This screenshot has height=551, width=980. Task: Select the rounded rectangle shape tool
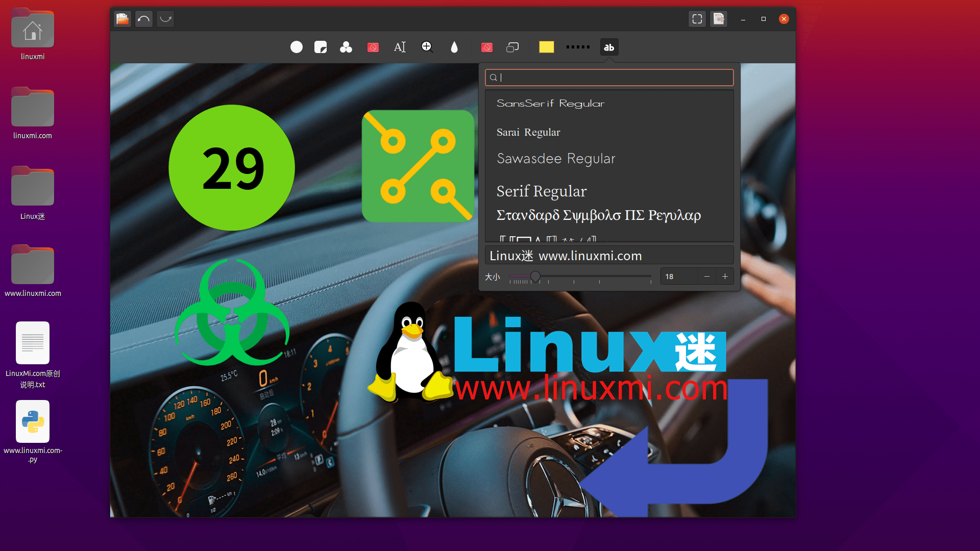coord(512,47)
